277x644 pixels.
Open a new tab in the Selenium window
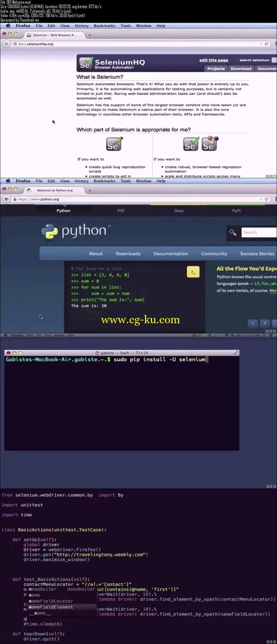[90, 35]
